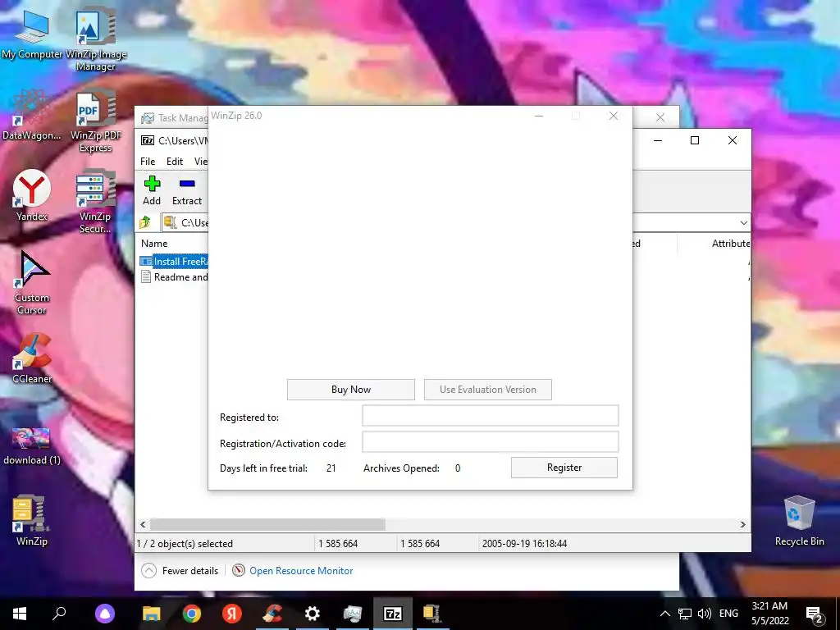840x630 pixels.
Task: Click the Register button in WinZip
Action: [x=564, y=468]
